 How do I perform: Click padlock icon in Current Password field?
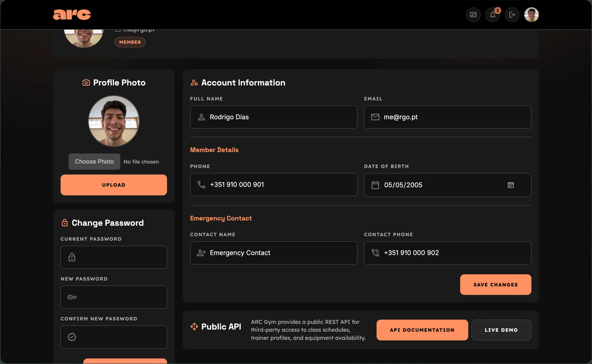[x=72, y=257]
